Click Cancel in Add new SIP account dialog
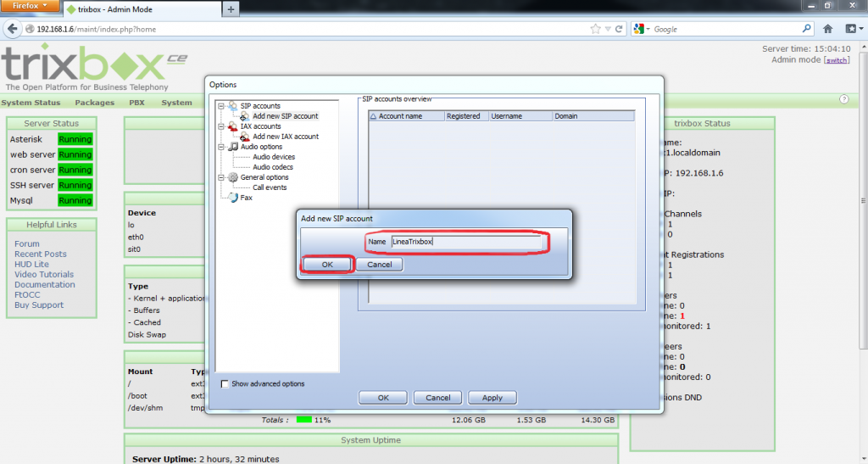The image size is (868, 464). point(379,265)
